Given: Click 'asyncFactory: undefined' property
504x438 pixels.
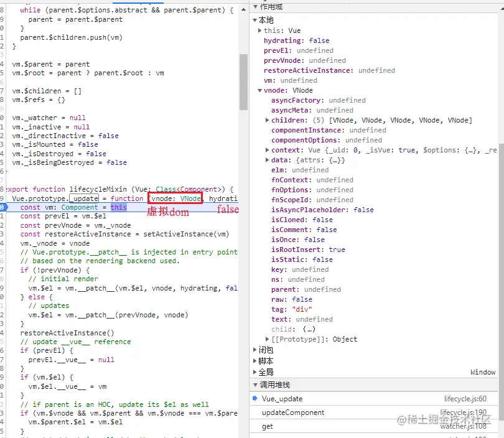Looking at the screenshot, I should pos(318,100).
